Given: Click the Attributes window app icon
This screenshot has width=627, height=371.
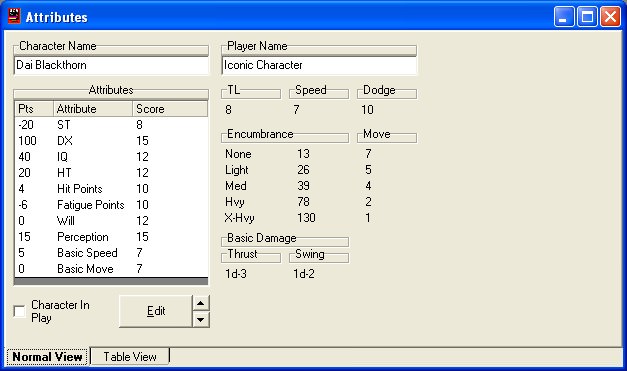Looking at the screenshot, I should (x=14, y=16).
